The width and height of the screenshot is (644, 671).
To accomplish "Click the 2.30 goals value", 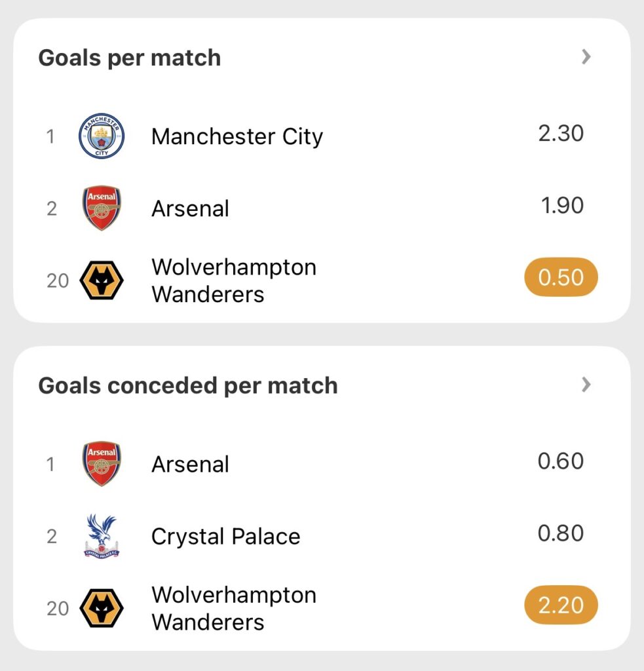I will (x=561, y=133).
